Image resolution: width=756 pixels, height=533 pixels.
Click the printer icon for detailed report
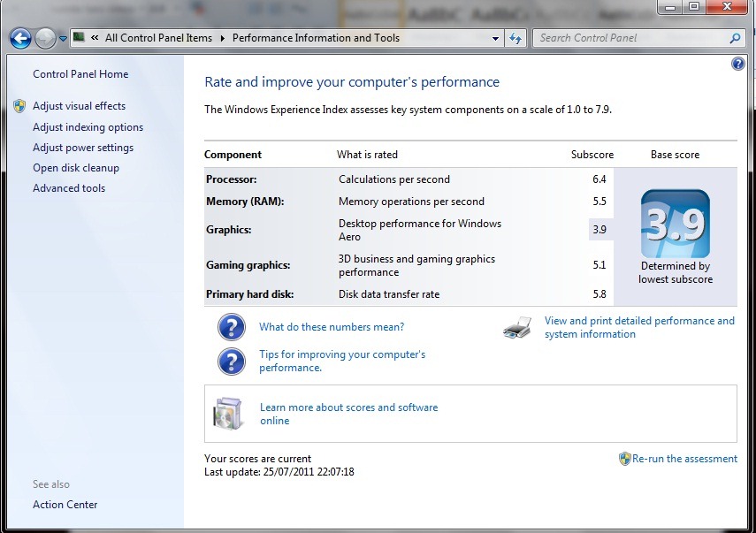517,327
